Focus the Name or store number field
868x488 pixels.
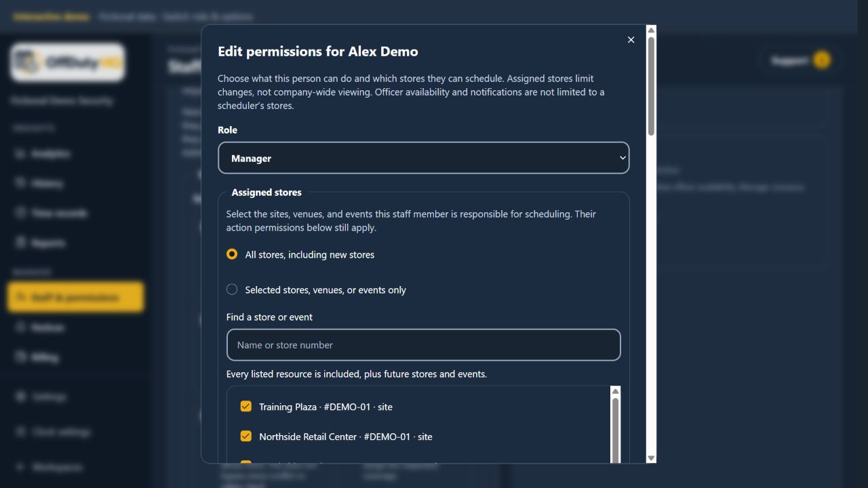(x=424, y=345)
